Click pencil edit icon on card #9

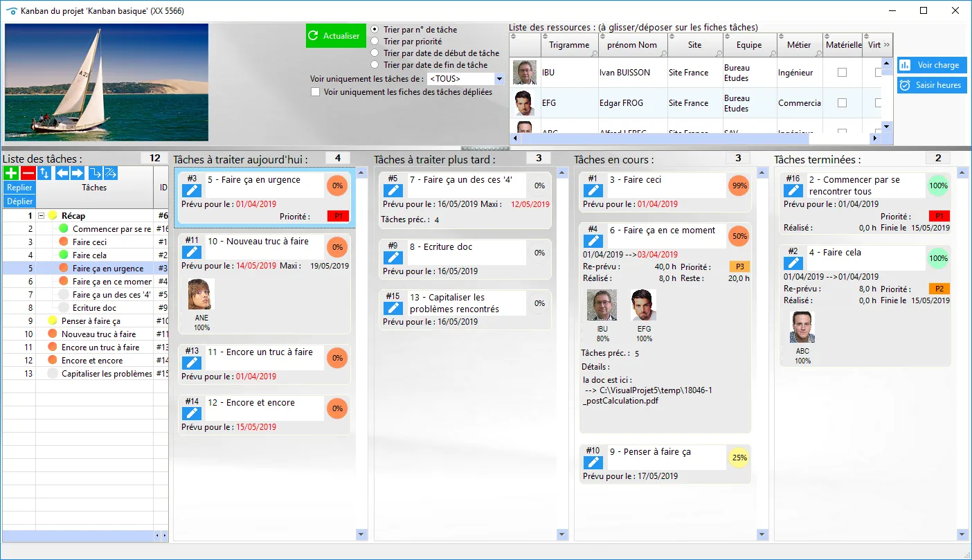[x=393, y=258]
